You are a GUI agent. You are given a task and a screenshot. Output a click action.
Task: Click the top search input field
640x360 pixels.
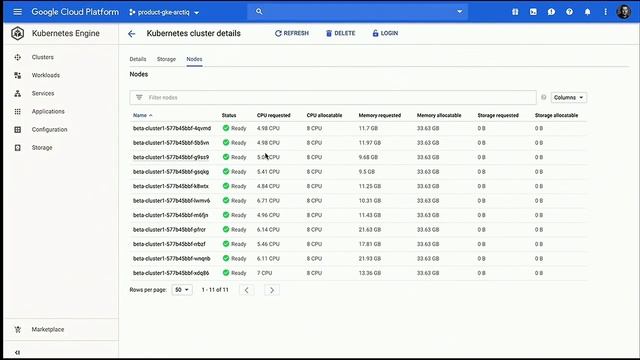357,11
